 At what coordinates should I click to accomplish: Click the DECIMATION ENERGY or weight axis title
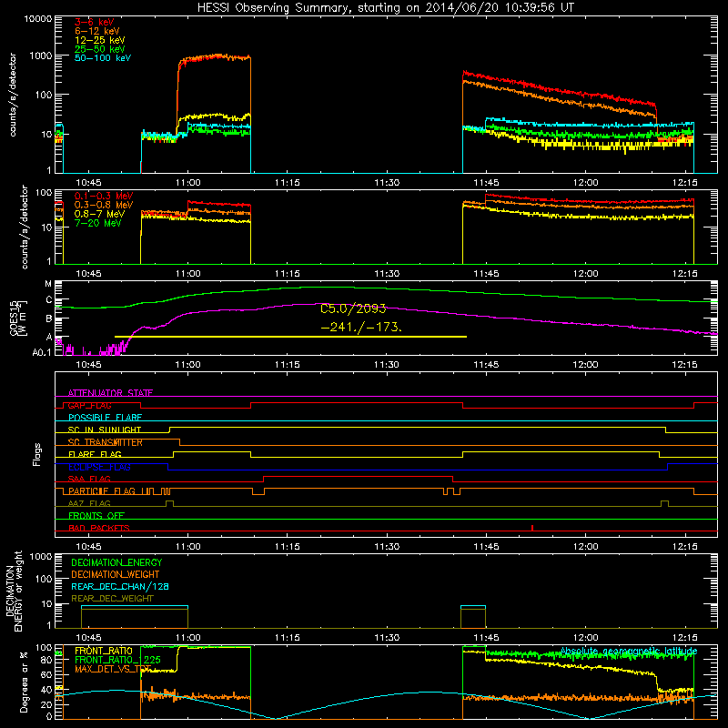(x=15, y=591)
